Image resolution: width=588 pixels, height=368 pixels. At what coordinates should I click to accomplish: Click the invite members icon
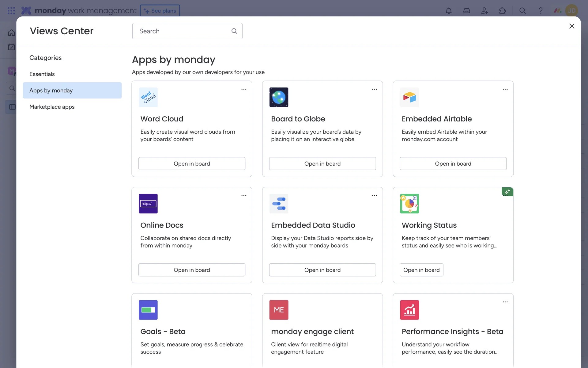pyautogui.click(x=484, y=11)
